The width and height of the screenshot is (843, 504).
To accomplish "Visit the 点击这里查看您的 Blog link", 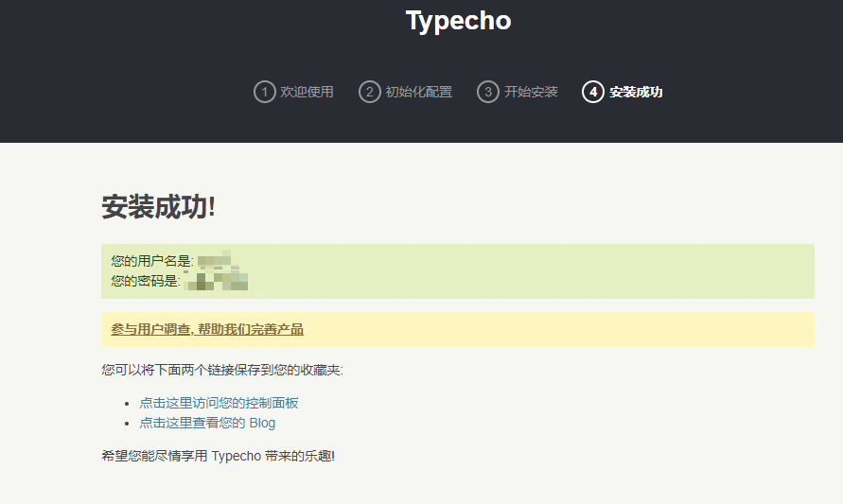I will [x=207, y=423].
